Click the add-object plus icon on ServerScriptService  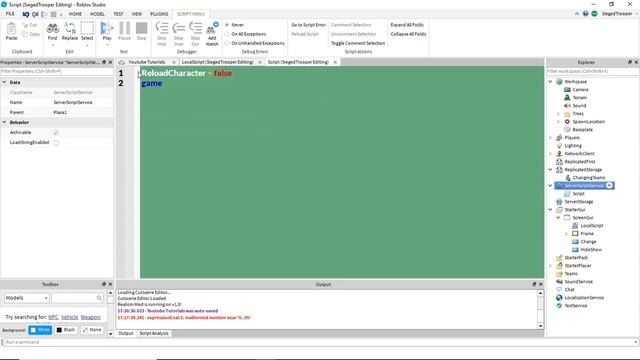point(609,186)
